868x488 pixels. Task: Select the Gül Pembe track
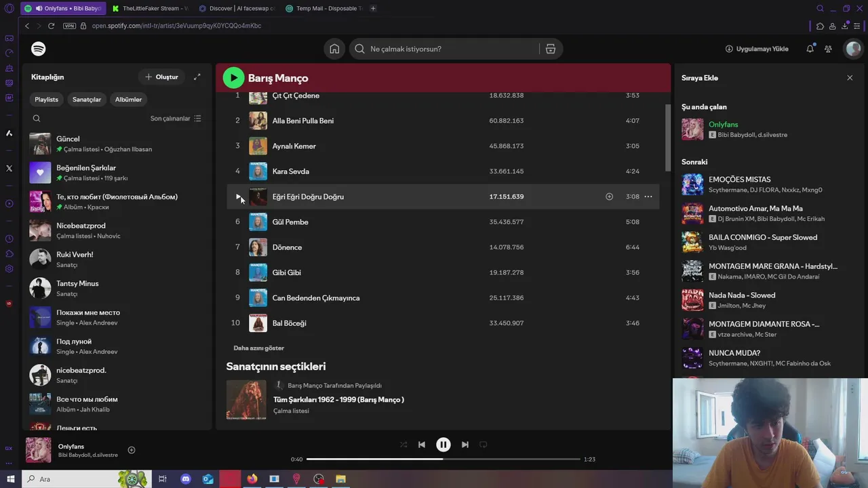tap(443, 222)
